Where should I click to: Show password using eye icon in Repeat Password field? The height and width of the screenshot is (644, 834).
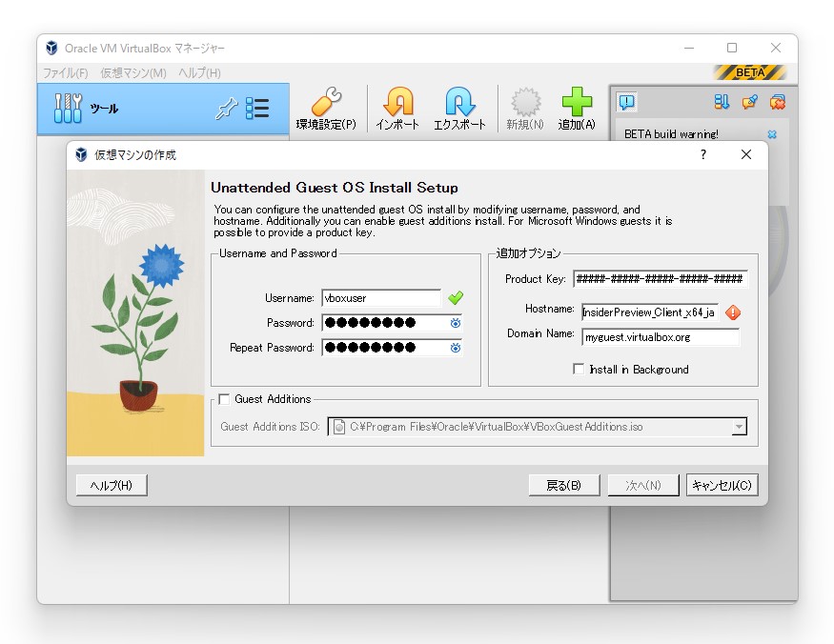point(456,348)
